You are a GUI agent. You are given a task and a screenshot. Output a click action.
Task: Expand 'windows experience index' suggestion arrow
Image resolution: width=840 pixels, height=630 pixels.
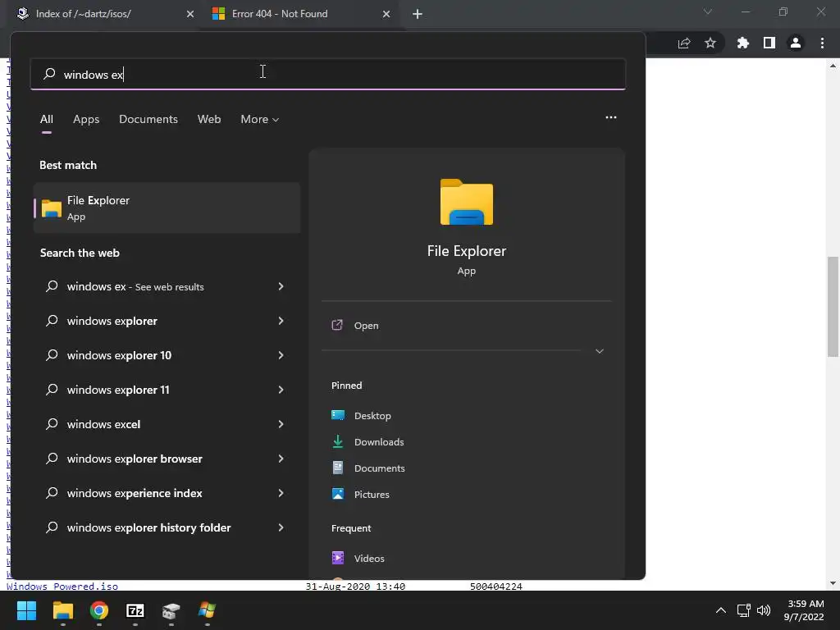pyautogui.click(x=281, y=493)
